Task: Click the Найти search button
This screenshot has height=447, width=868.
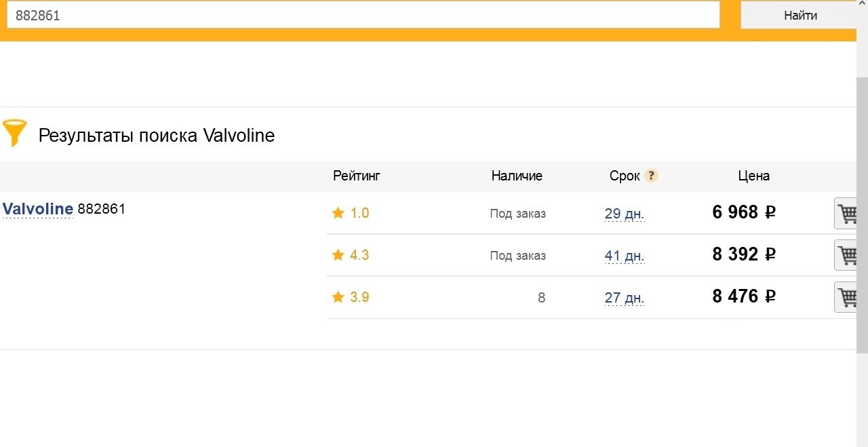Action: (x=799, y=15)
